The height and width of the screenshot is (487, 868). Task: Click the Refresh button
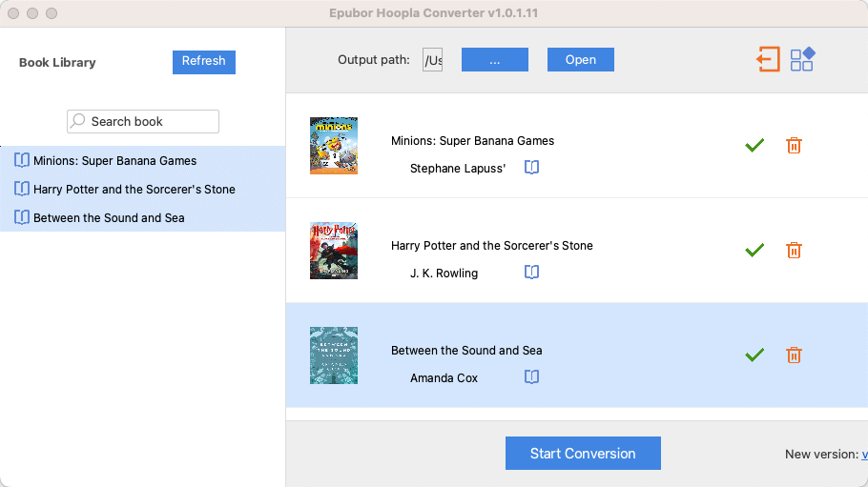(x=204, y=61)
